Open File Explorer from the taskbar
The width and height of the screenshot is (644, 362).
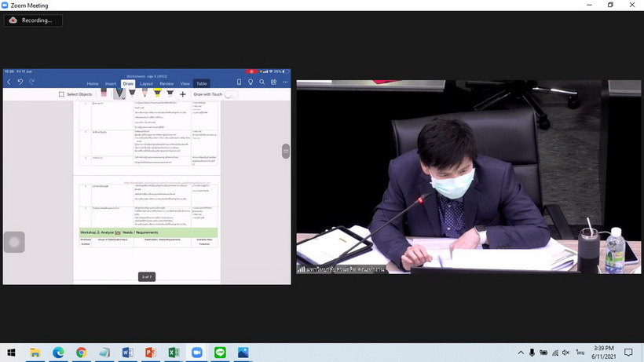click(x=35, y=353)
